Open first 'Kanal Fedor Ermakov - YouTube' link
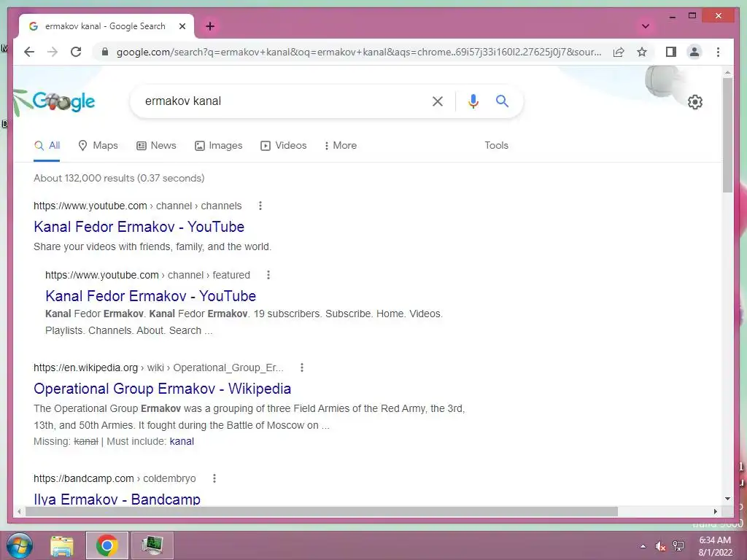Screen dimensions: 747x560 tap(139, 227)
